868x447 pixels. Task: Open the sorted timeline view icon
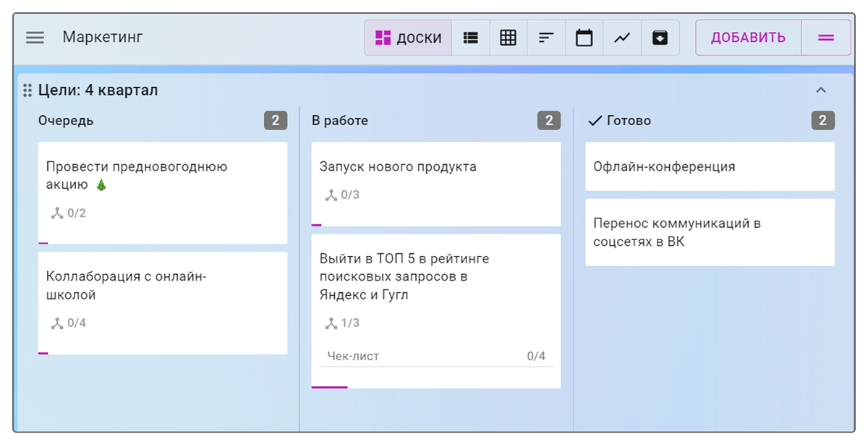point(546,38)
